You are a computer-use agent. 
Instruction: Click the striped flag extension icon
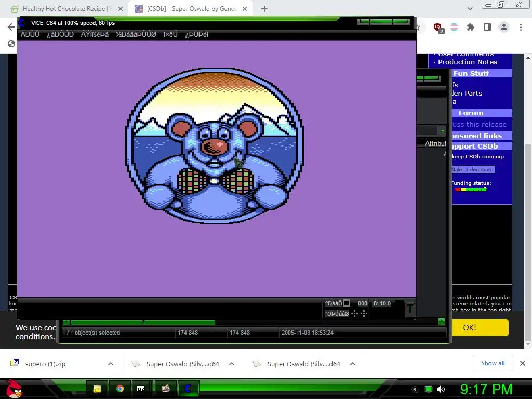pyautogui.click(x=454, y=28)
